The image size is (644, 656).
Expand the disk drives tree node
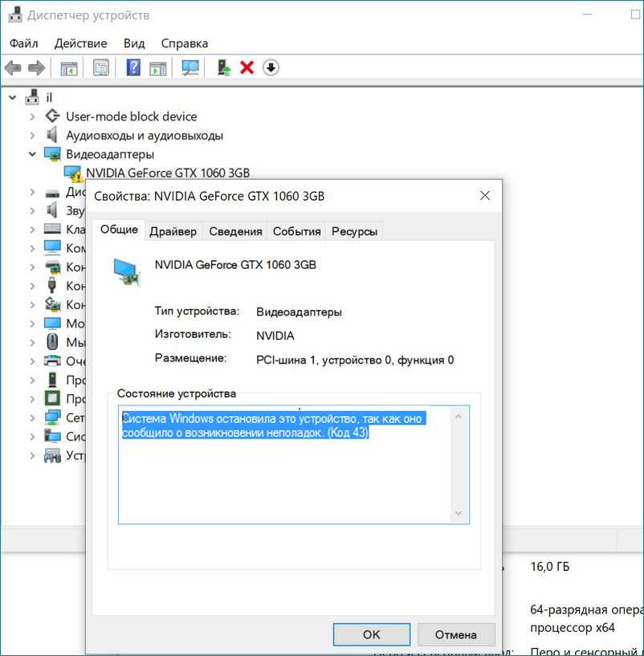point(32,192)
